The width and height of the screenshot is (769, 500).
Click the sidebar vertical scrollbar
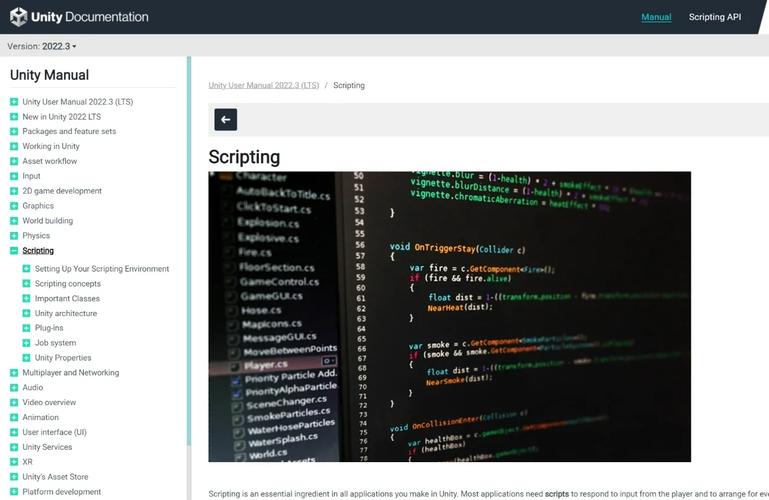point(189,250)
